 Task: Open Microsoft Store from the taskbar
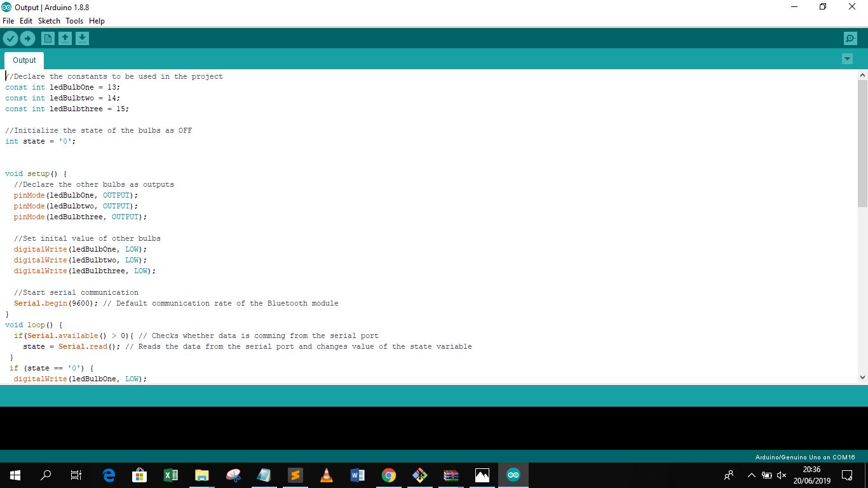(139, 475)
